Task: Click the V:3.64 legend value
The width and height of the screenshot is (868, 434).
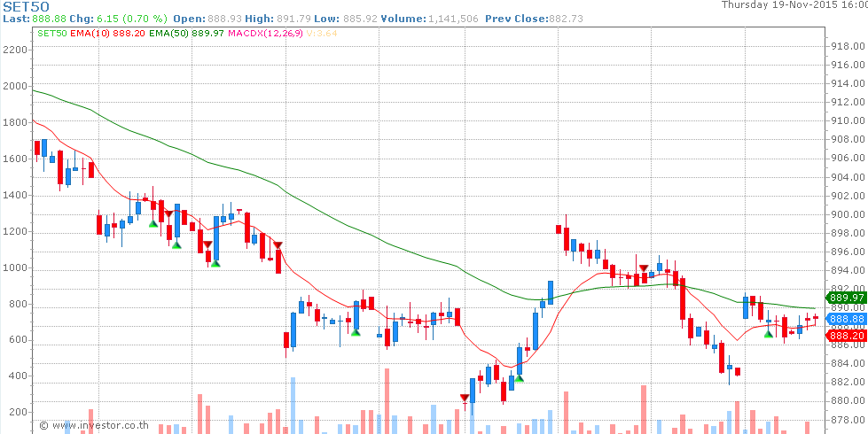Action: tap(322, 33)
